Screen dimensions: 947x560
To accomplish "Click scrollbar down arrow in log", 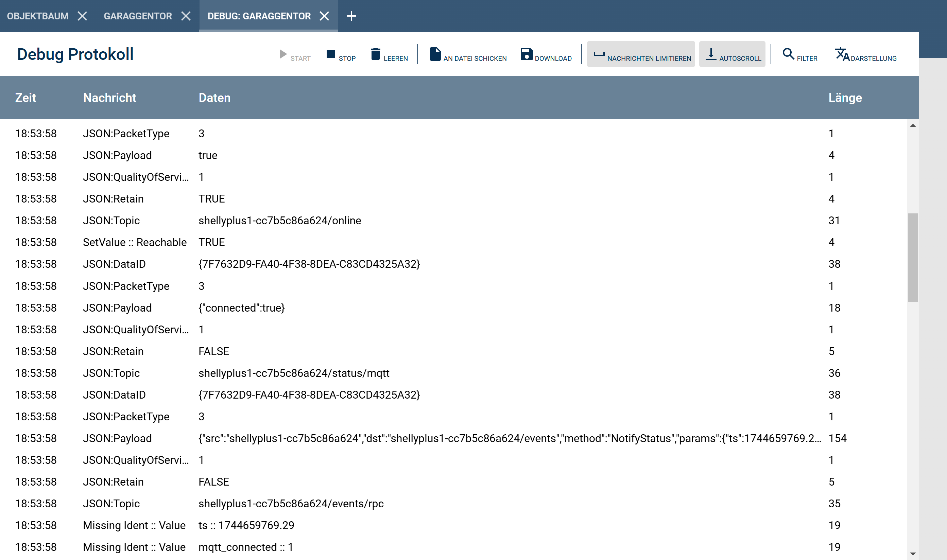I will click(913, 554).
